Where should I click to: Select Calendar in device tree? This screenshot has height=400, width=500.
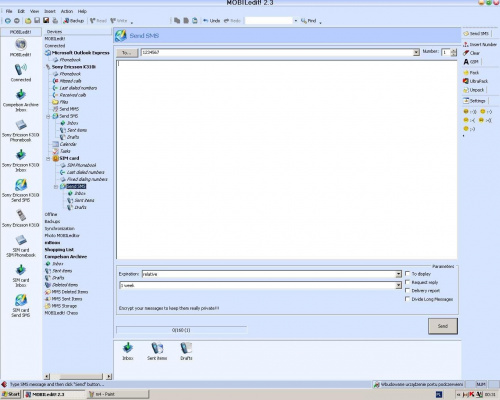tap(68, 144)
